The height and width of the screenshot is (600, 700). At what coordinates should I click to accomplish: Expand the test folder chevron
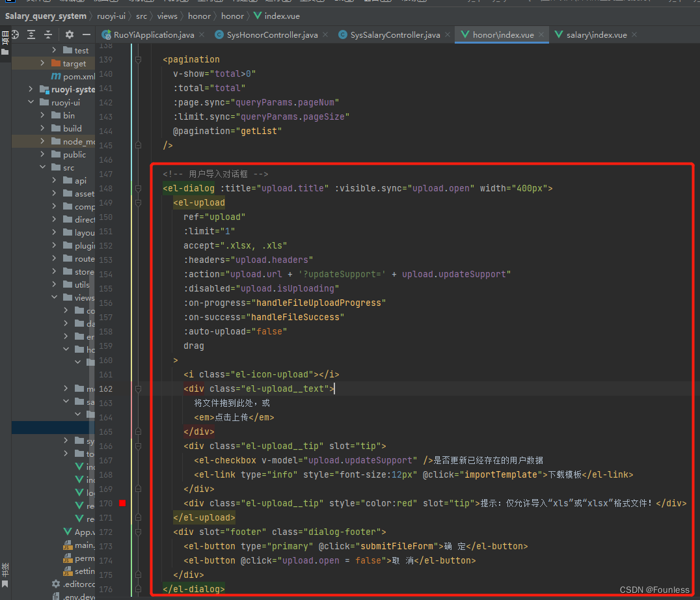tap(54, 50)
